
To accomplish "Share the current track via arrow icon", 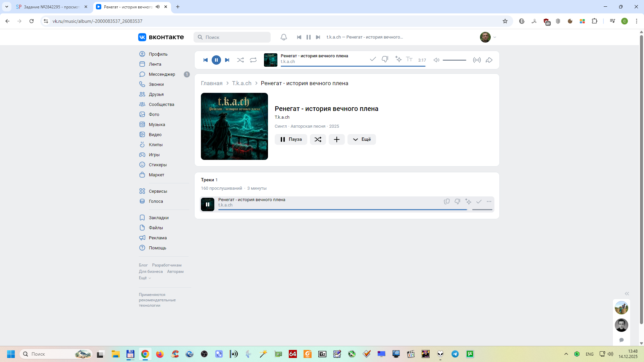I will (489, 60).
